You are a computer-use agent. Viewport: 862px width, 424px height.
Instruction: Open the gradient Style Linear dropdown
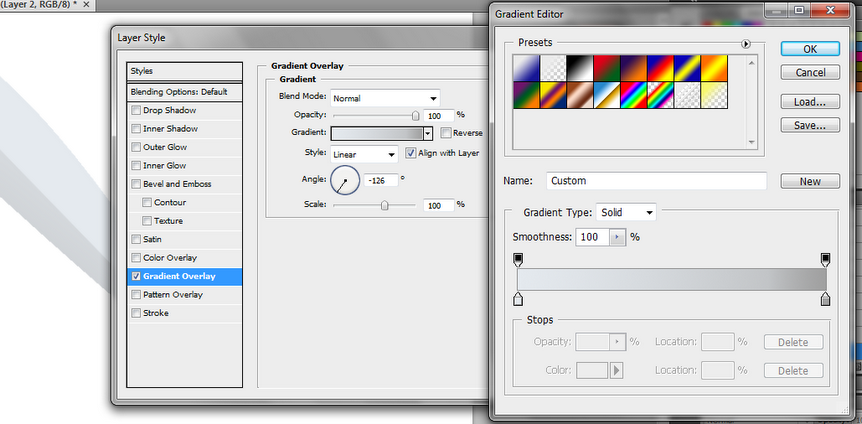[x=364, y=154]
